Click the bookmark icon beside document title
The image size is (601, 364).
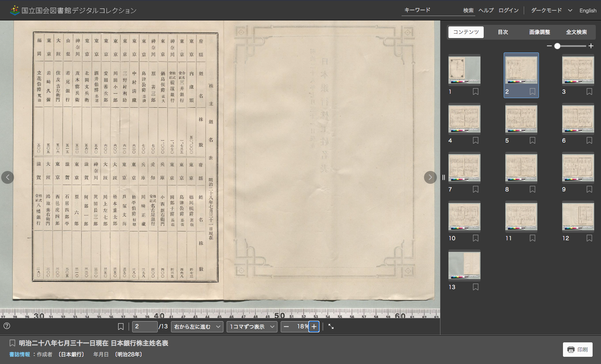click(x=12, y=343)
